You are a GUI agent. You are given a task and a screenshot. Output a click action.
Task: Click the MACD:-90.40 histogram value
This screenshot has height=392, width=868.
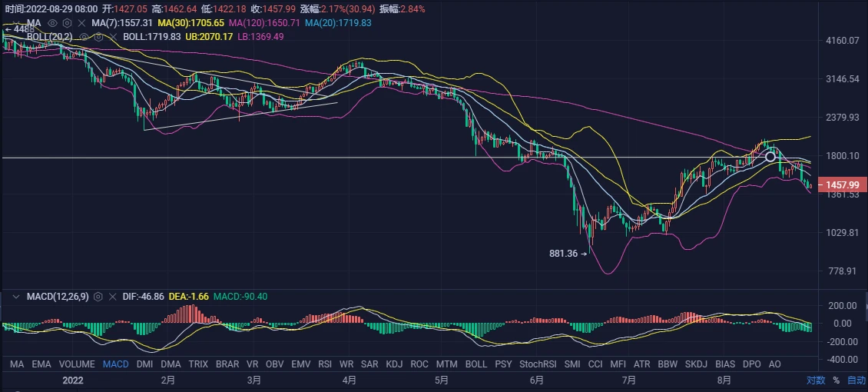(x=240, y=297)
